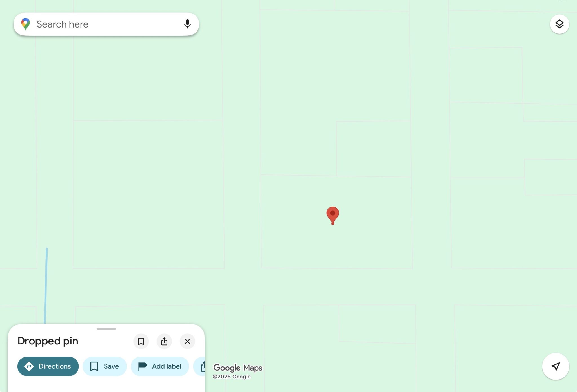The image size is (577, 392).
Task: Click the round share icon in panel header
Action: 164,341
